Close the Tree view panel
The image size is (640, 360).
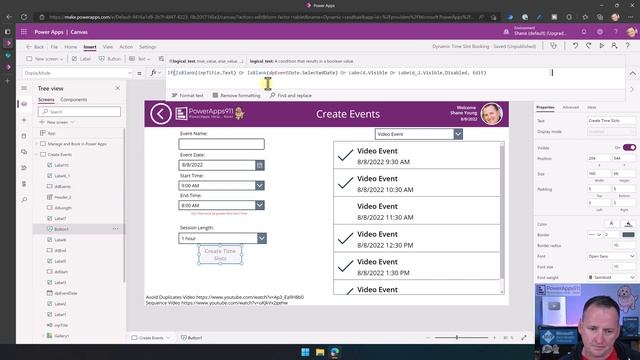coord(118,88)
